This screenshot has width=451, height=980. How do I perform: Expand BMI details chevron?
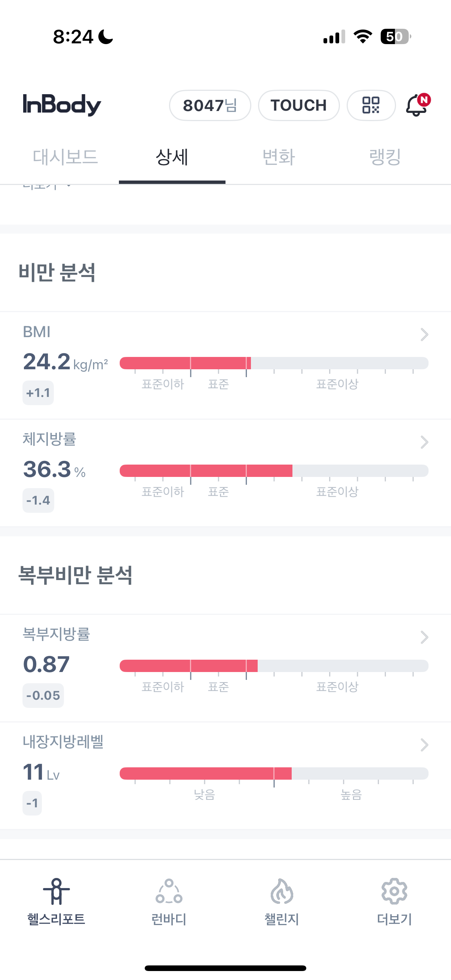[424, 335]
